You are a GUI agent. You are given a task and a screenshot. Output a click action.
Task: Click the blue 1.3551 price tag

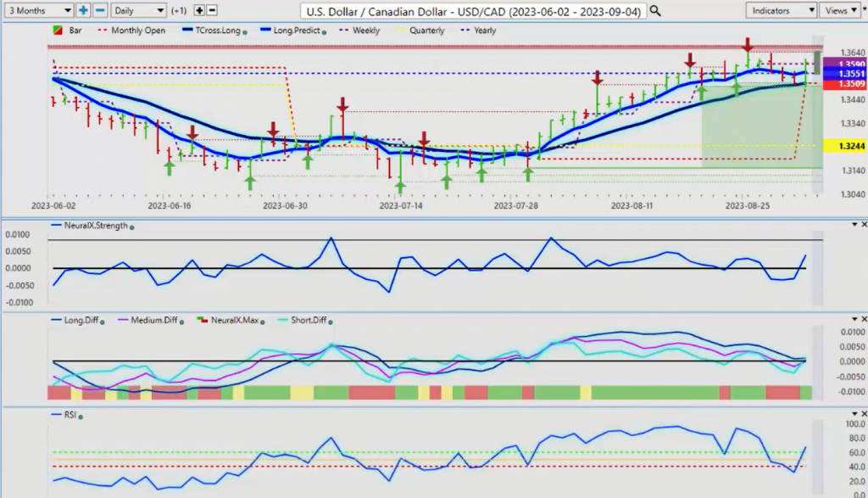[845, 74]
